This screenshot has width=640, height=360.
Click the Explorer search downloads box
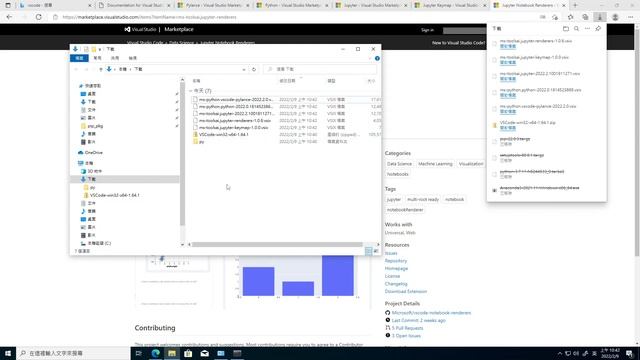(320, 69)
